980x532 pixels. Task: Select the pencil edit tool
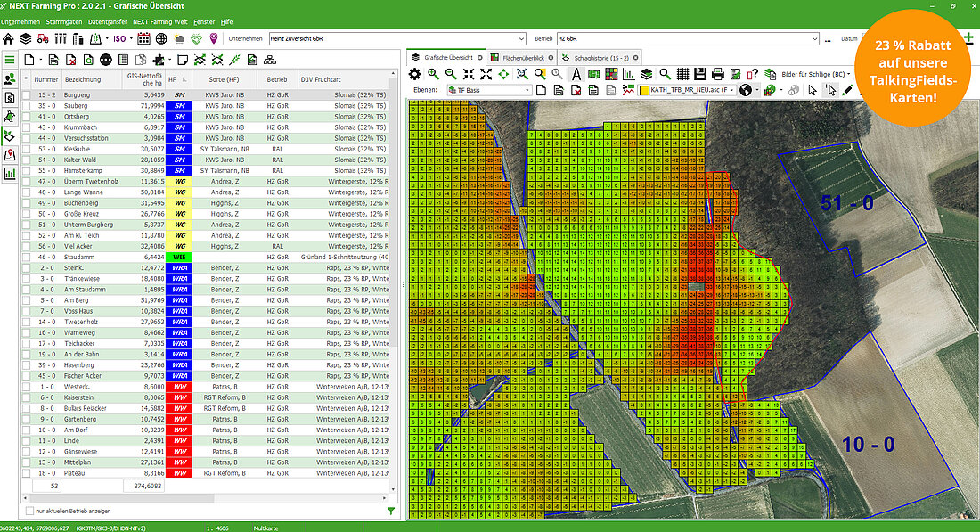[847, 91]
